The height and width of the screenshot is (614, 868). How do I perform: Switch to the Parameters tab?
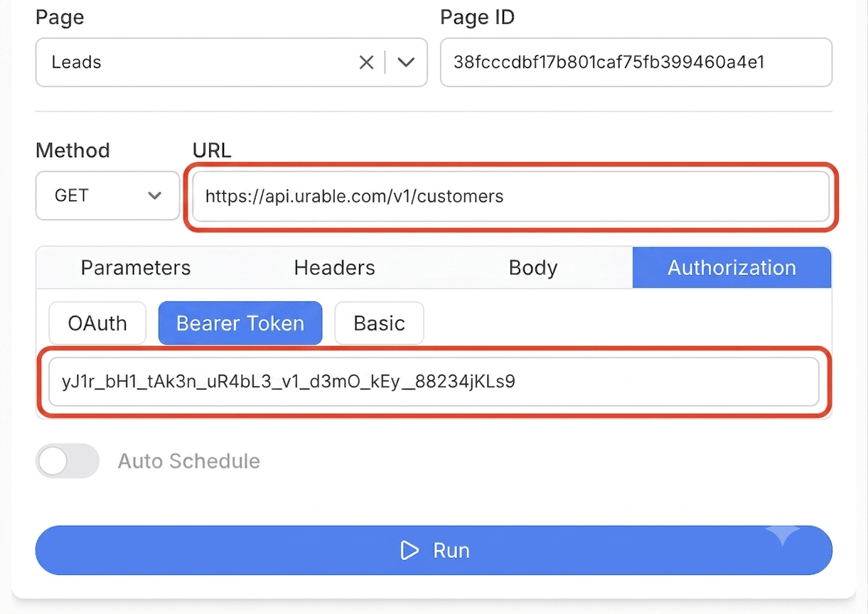click(136, 268)
